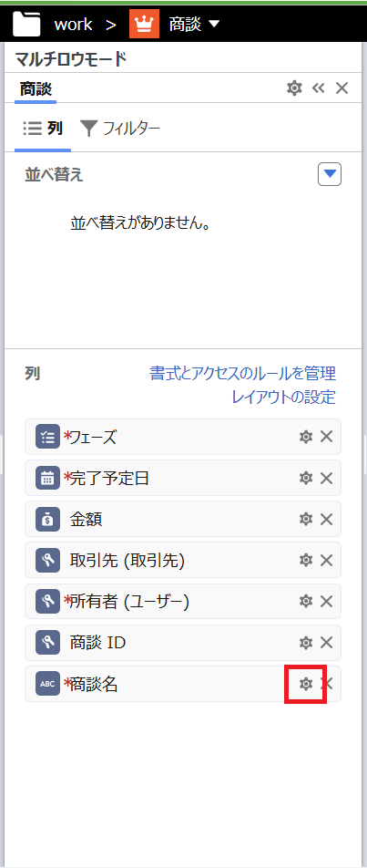This screenshot has height=868, width=367.
Task: Click the panel settings gear next to 商談 tab
Action: pos(294,88)
